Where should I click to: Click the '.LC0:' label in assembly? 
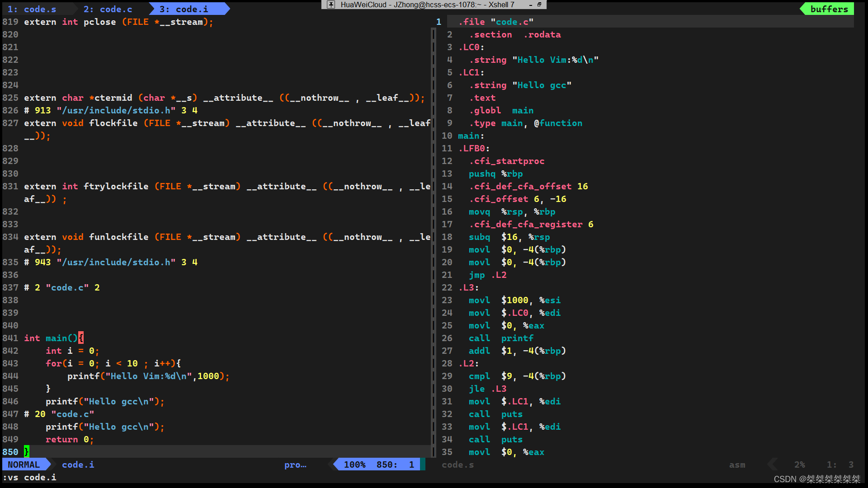[x=471, y=47]
